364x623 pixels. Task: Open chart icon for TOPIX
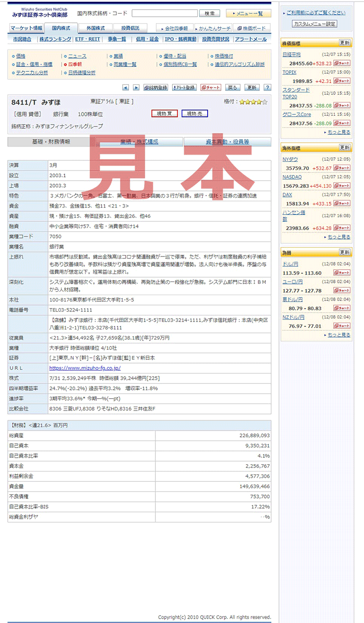pyautogui.click(x=342, y=81)
